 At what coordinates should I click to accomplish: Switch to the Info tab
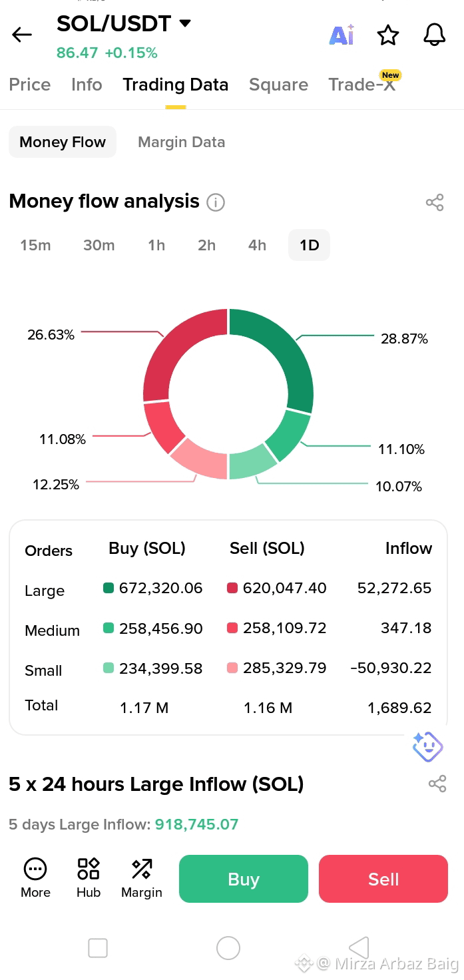pos(87,85)
